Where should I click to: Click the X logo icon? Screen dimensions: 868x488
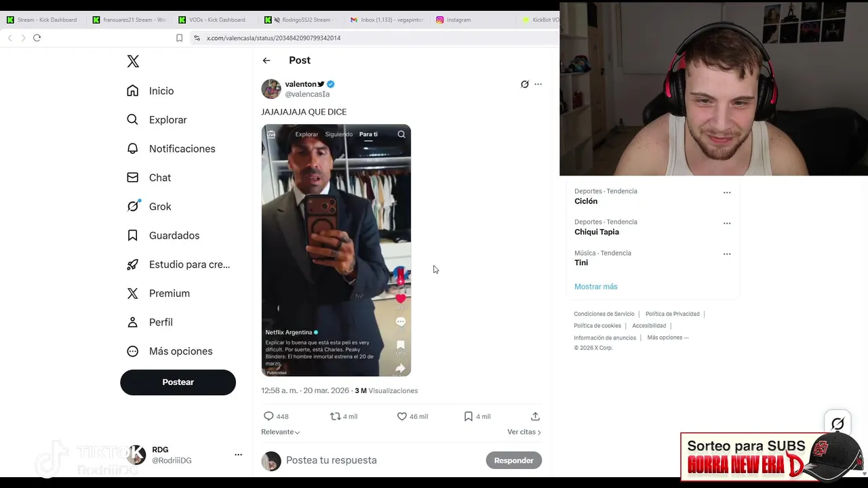(133, 62)
